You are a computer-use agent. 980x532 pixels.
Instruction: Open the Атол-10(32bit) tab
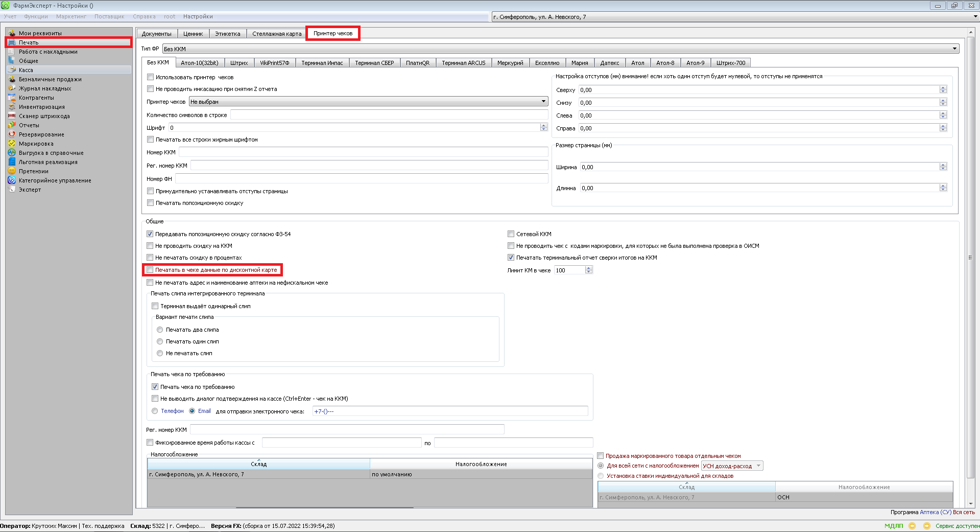coord(199,63)
